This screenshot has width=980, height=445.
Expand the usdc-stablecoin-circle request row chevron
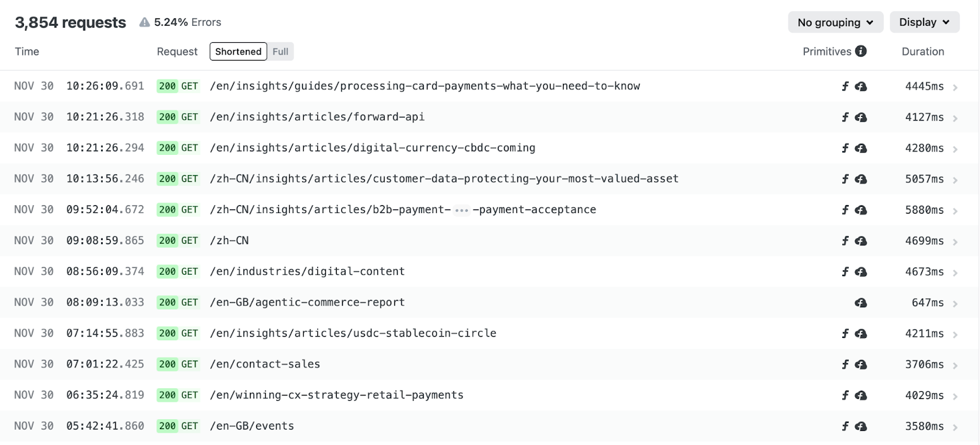click(x=956, y=335)
